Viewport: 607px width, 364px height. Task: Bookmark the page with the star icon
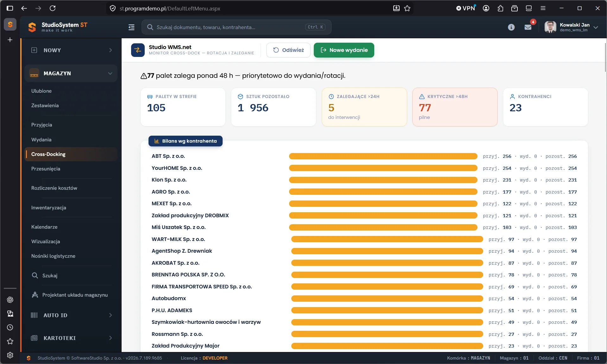click(407, 8)
